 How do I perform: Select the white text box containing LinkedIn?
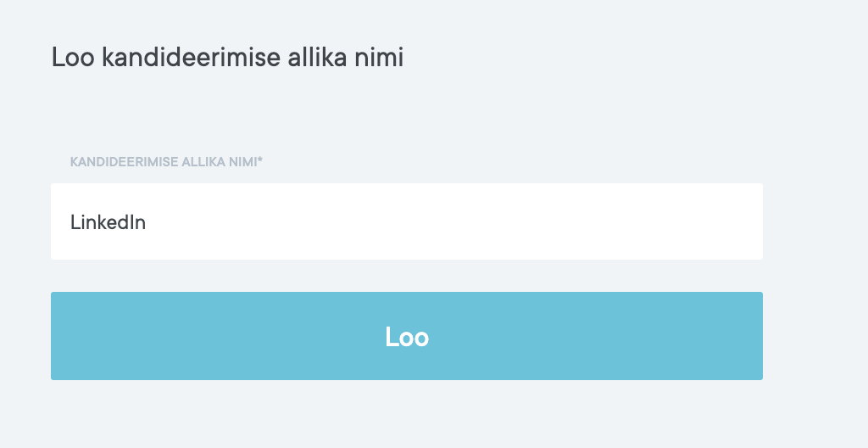407,222
